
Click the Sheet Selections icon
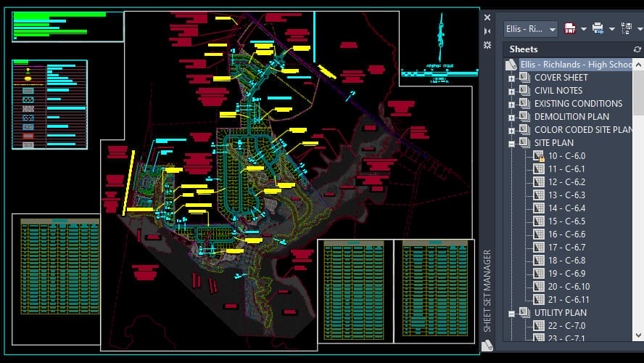pyautogui.click(x=627, y=28)
